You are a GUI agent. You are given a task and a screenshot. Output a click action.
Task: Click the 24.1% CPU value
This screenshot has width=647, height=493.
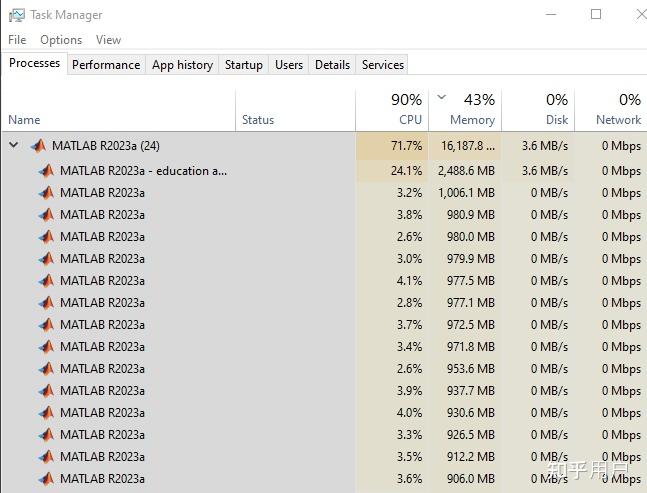tap(407, 171)
